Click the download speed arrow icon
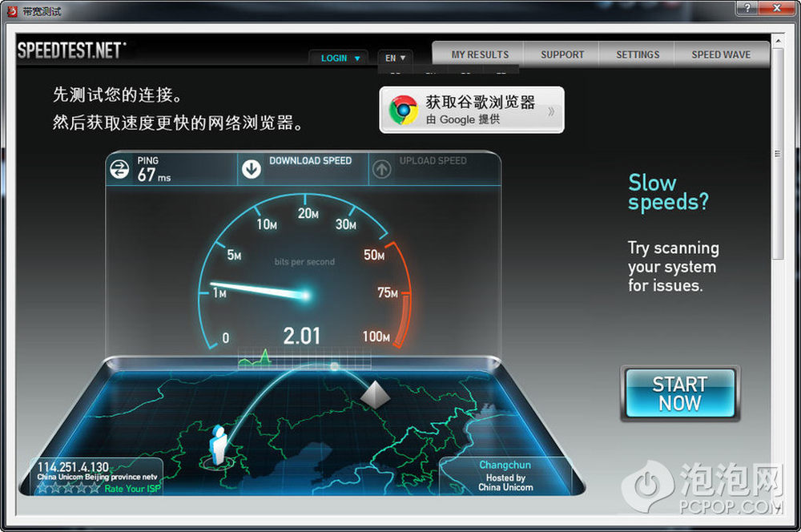This screenshot has height=532, width=801. 252,169
